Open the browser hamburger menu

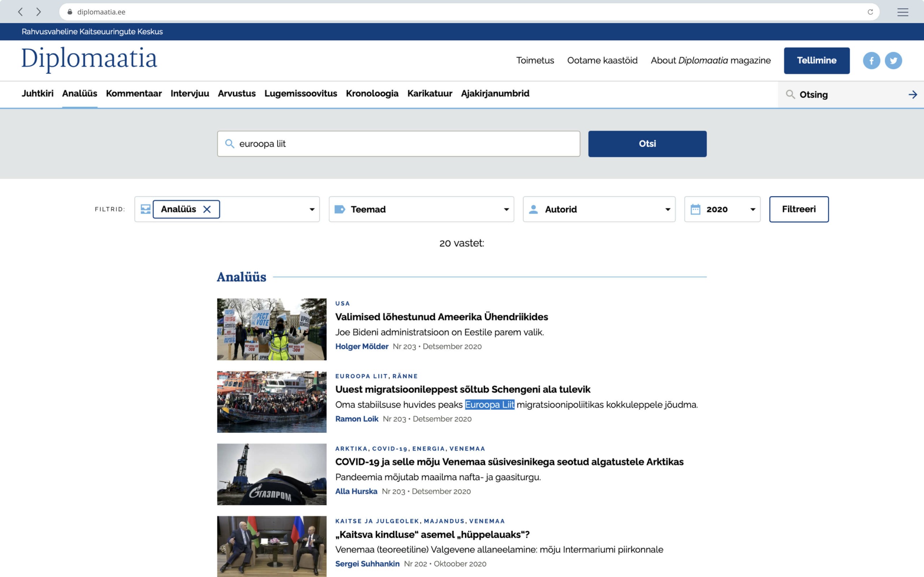point(903,12)
